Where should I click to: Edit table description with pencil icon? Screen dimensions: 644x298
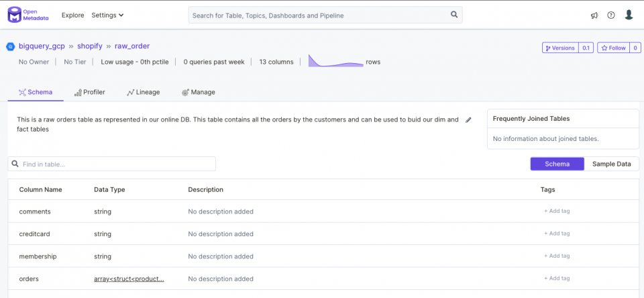[x=468, y=120]
